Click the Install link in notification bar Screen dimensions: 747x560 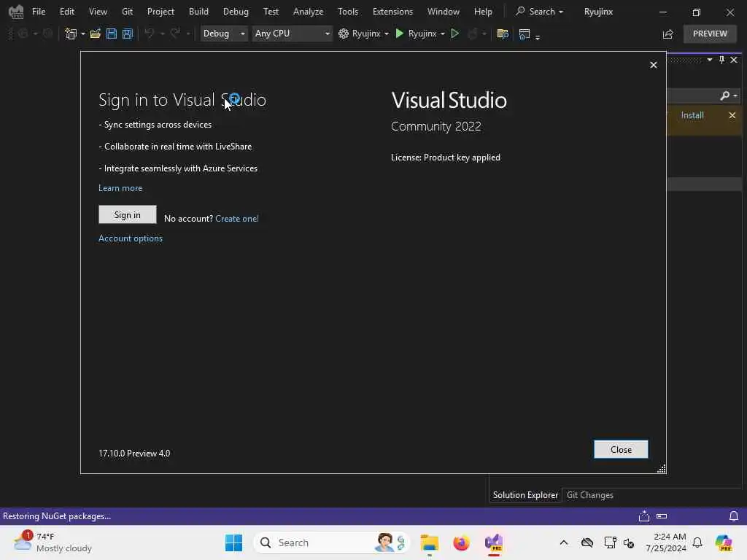pos(692,115)
